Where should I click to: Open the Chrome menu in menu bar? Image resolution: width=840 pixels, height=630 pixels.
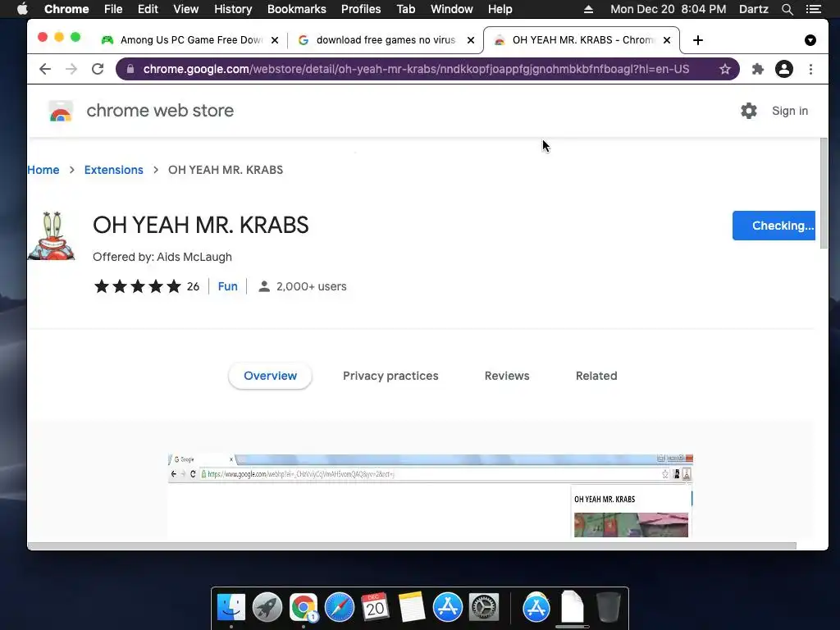[x=66, y=9]
